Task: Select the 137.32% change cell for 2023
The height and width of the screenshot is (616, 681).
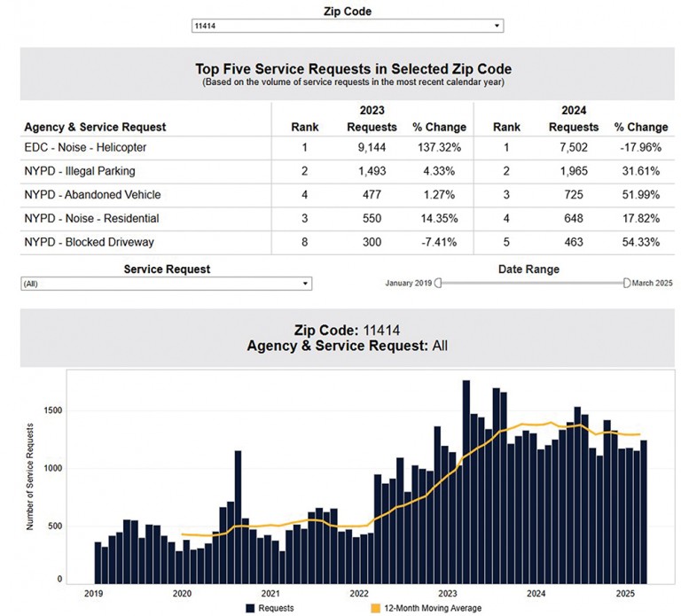Action: point(439,148)
